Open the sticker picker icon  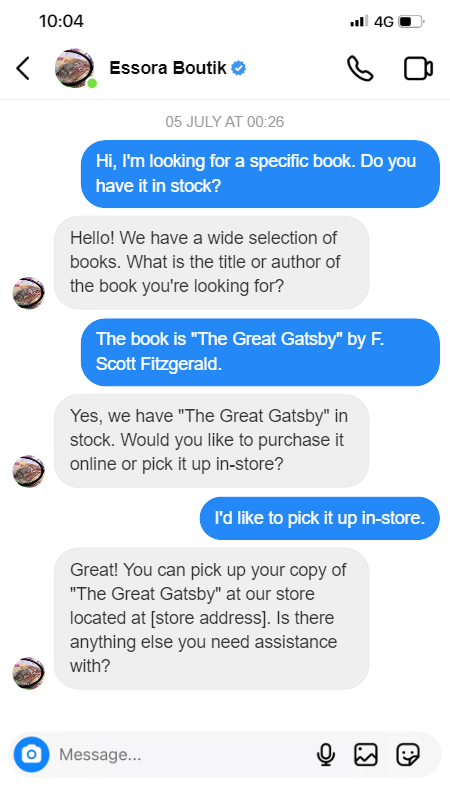[x=408, y=754]
